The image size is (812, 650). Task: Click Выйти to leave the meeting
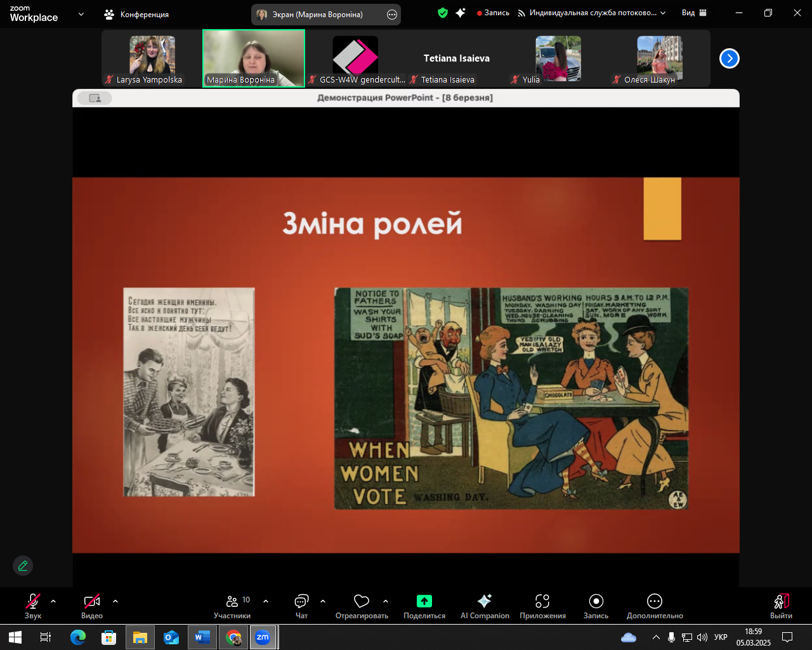pos(782,606)
